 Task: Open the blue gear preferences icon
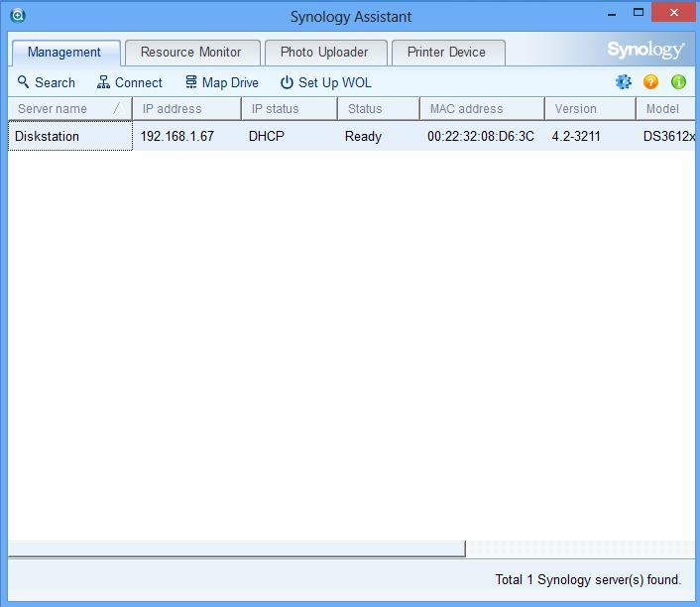pos(624,82)
